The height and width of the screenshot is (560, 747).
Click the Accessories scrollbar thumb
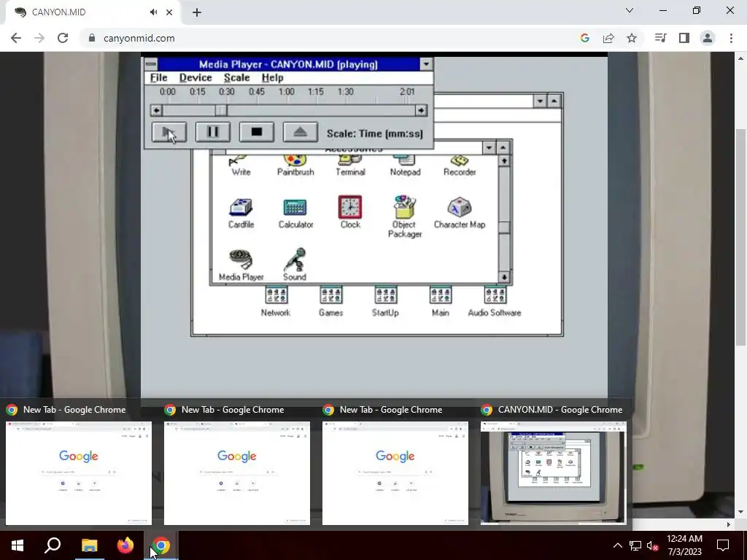504,227
